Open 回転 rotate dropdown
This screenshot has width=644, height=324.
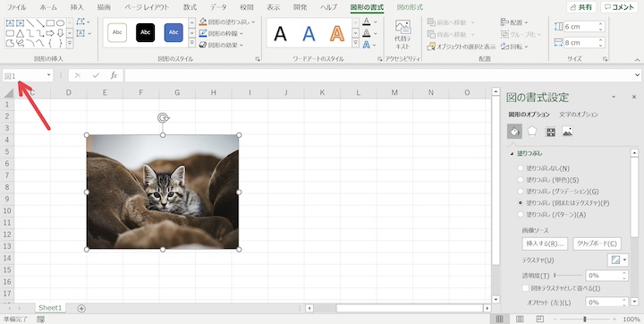(514, 47)
